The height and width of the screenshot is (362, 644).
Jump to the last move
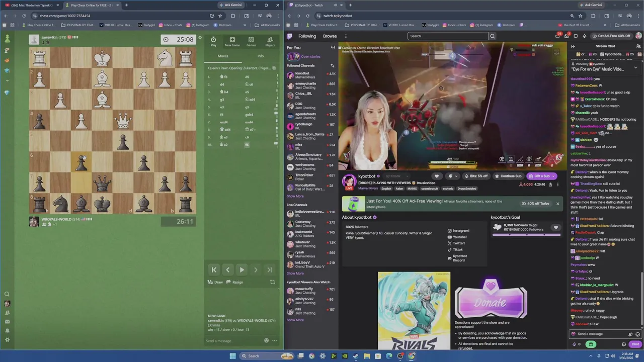[269, 270]
